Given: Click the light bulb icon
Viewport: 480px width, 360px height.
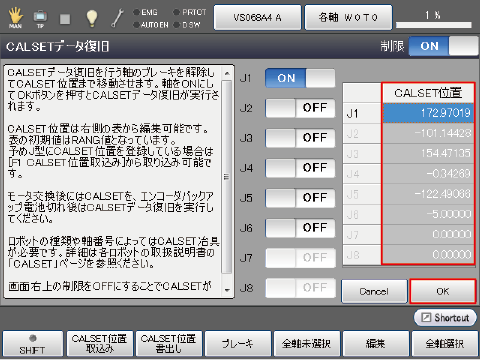Looking at the screenshot, I should tap(92, 18).
